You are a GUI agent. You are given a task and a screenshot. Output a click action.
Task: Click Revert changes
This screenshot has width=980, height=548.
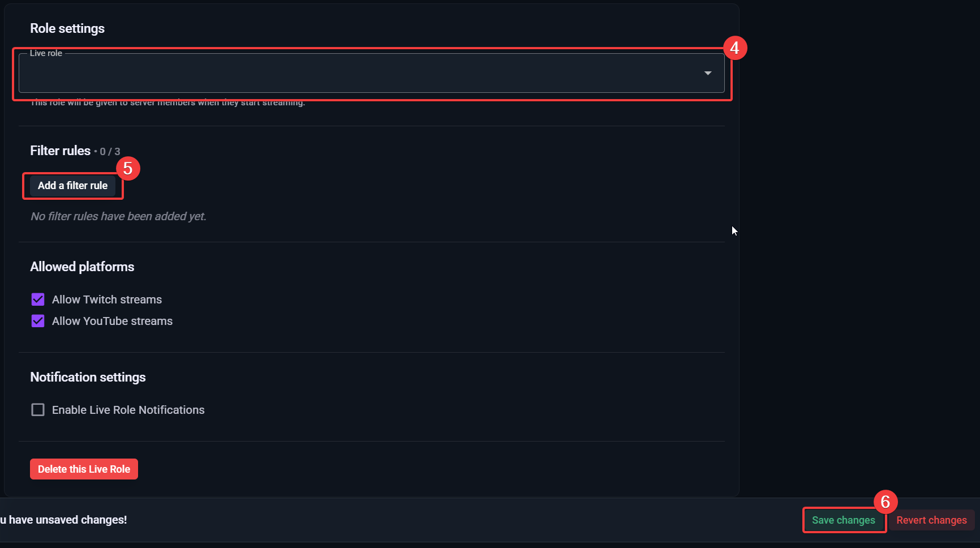[x=931, y=520]
